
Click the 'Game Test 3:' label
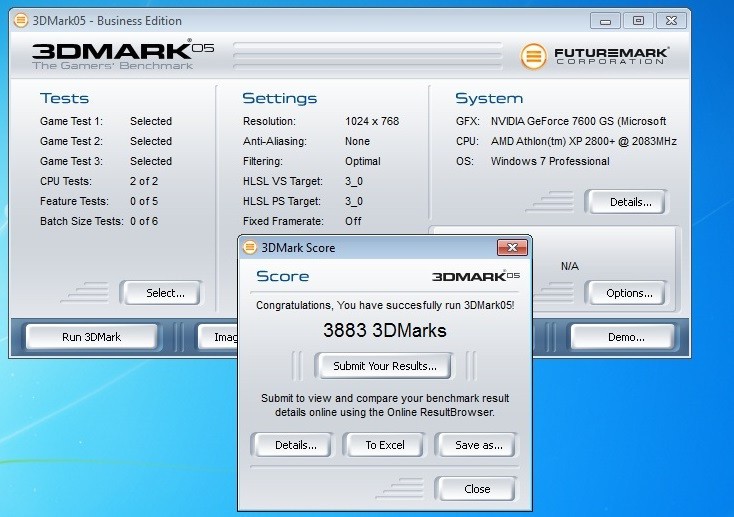coord(71,162)
